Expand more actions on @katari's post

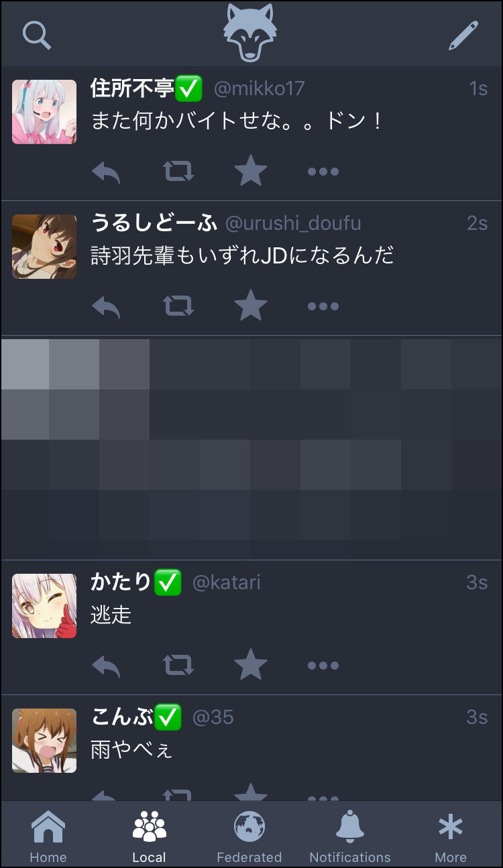tap(323, 666)
